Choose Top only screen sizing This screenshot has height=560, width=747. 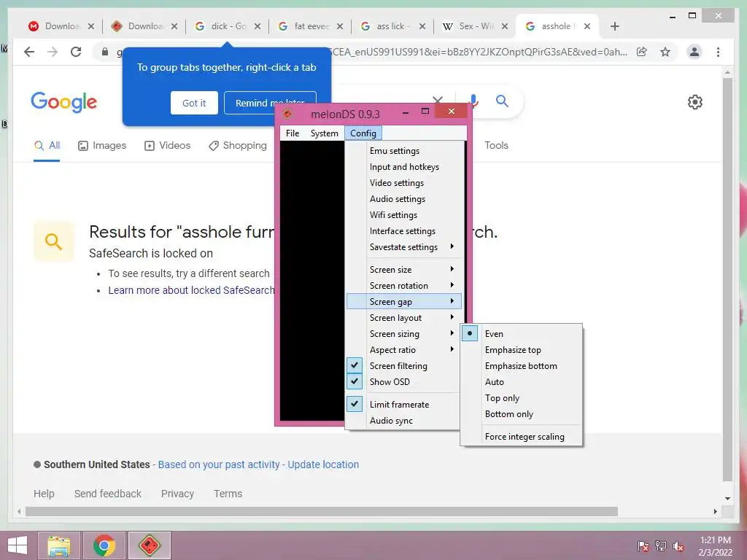(x=521, y=398)
